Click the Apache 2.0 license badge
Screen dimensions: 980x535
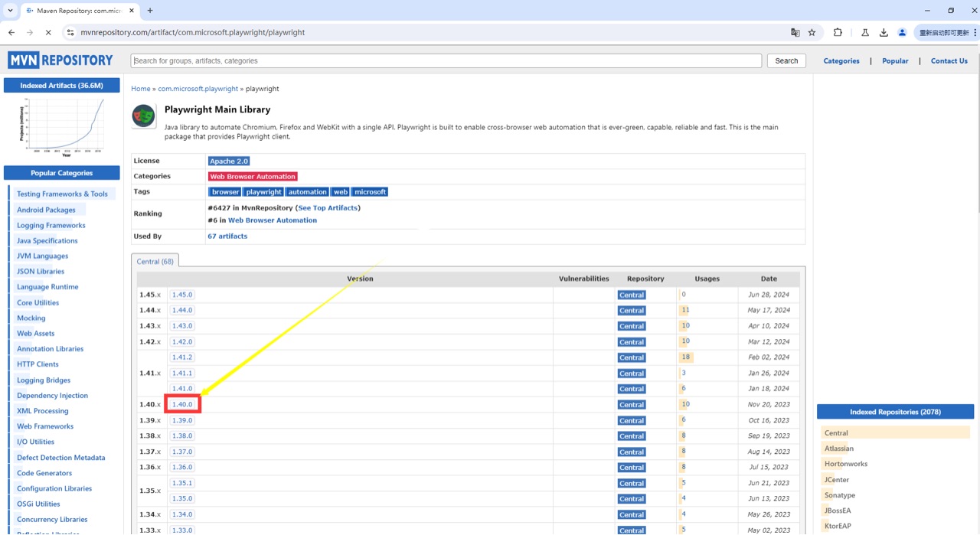tap(229, 161)
